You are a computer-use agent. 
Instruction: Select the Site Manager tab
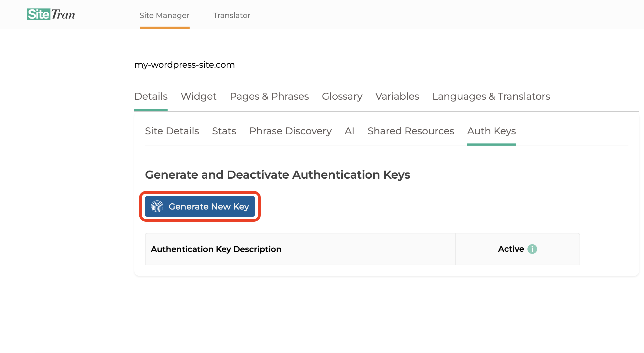coord(164,15)
